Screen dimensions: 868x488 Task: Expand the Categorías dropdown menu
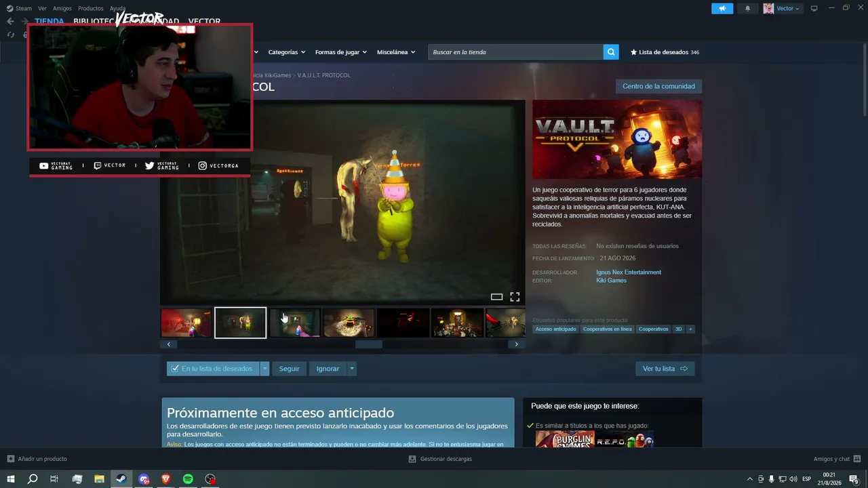[286, 52]
